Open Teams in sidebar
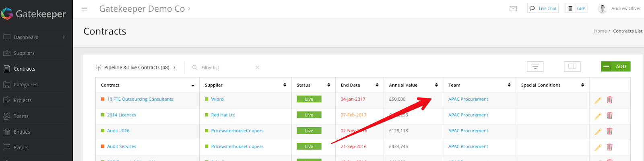This screenshot has height=161, width=644. (x=21, y=116)
